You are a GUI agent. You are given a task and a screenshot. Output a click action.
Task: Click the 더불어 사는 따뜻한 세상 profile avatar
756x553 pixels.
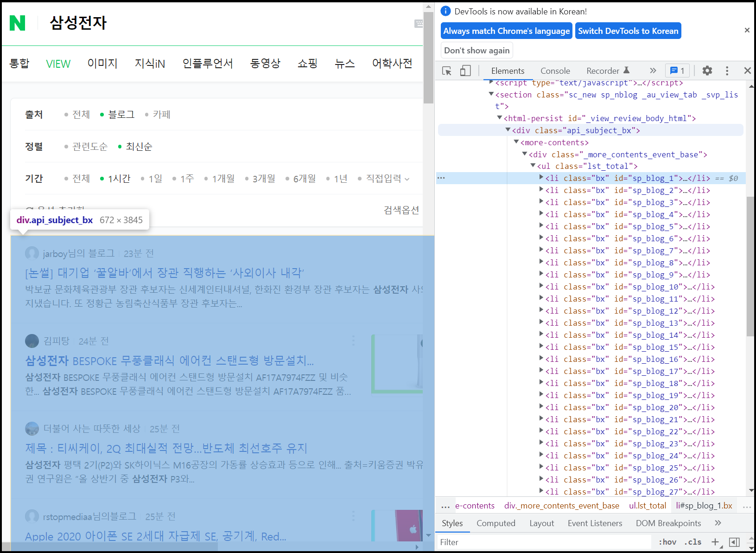click(x=32, y=429)
